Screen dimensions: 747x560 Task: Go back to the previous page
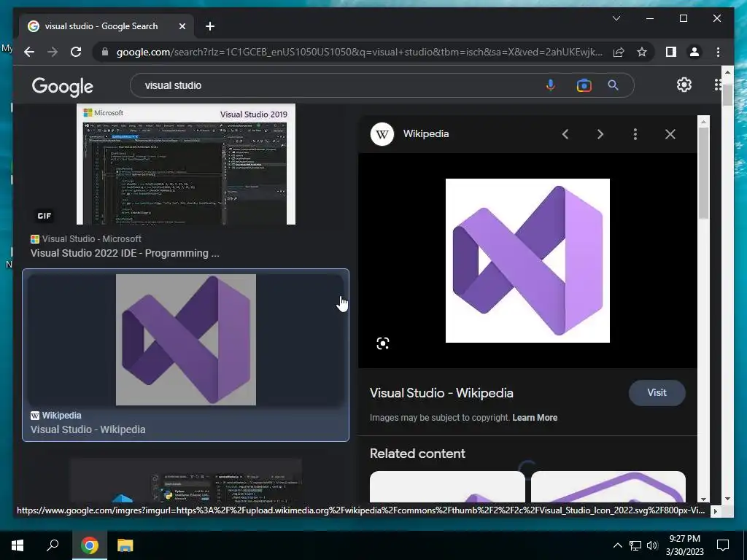pos(29,52)
